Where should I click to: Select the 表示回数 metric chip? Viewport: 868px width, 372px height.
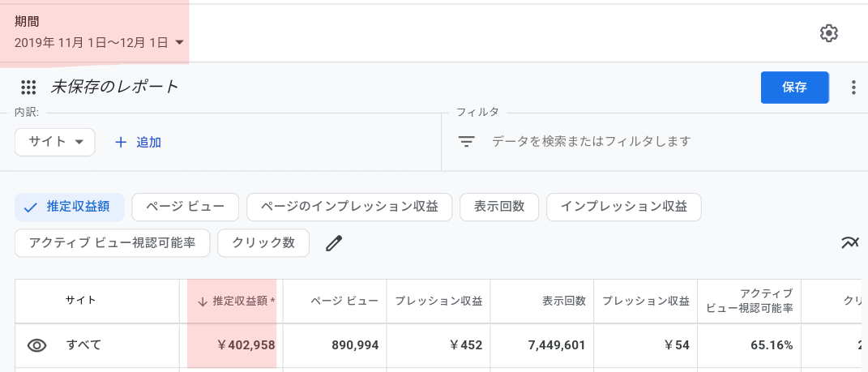click(x=499, y=207)
